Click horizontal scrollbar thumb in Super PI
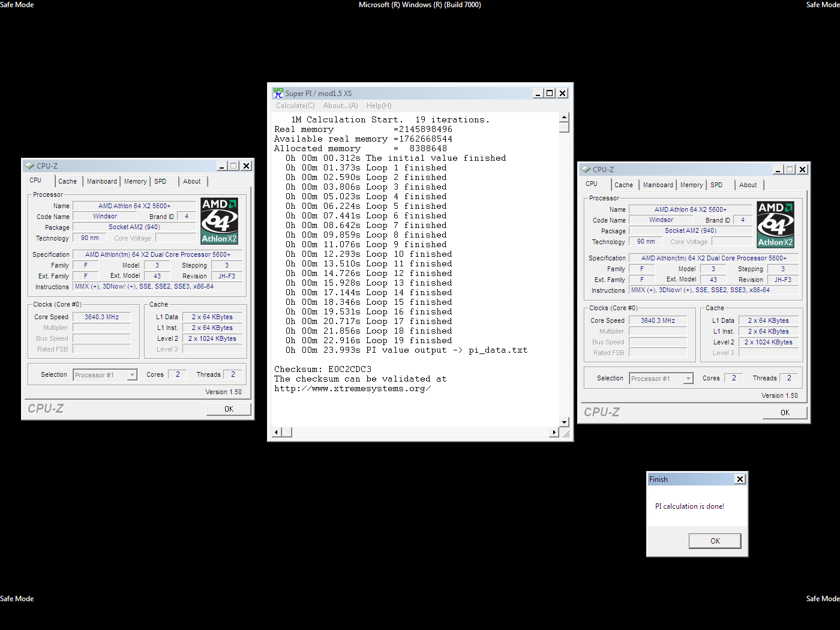Viewport: 840px width, 630px height. (287, 432)
